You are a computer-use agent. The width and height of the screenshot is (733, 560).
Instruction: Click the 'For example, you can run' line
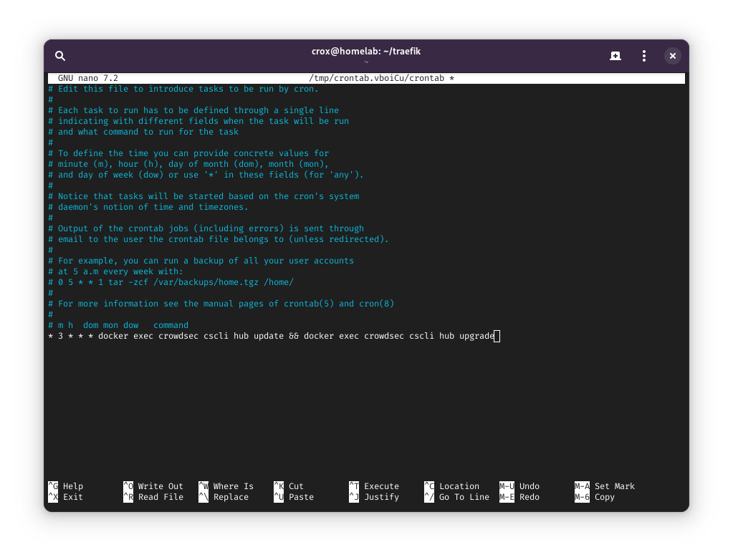coord(201,261)
